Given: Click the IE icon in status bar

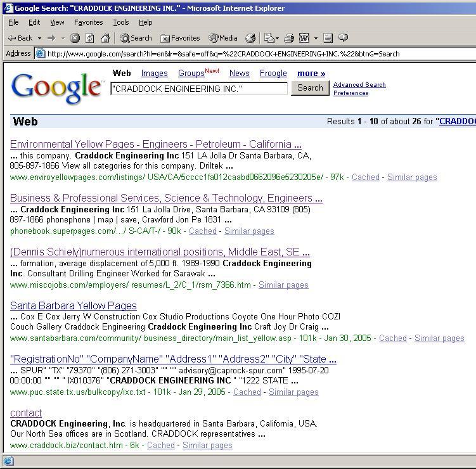Looking at the screenshot, I should click(8, 461).
